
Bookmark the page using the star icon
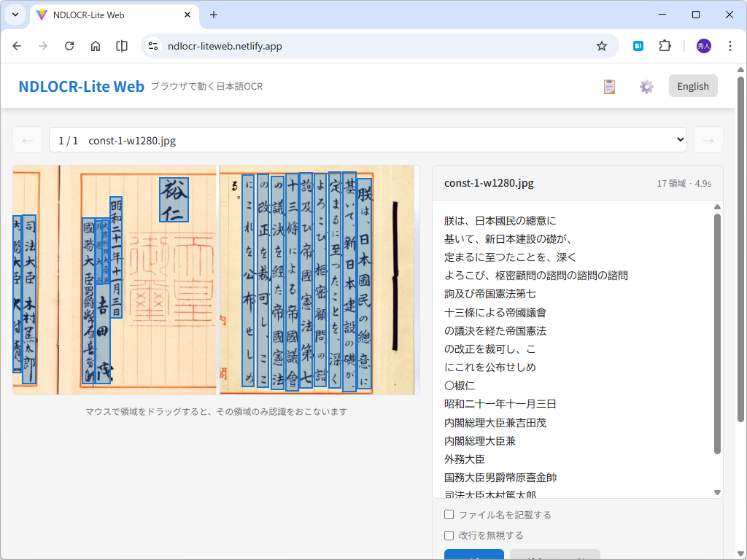[x=601, y=45]
